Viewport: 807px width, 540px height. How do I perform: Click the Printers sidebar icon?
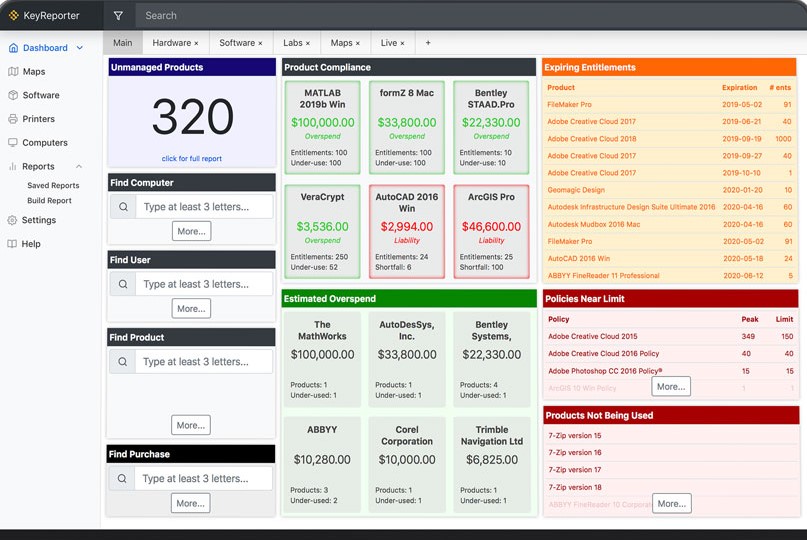pos(13,119)
